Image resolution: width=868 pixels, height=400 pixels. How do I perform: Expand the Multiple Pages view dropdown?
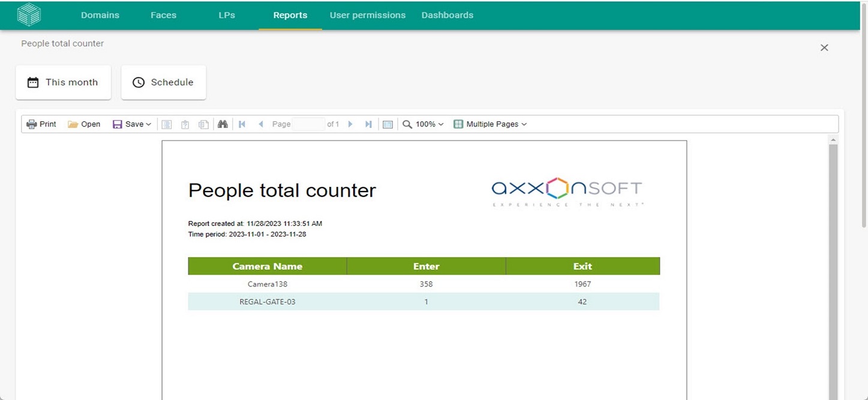pos(490,124)
